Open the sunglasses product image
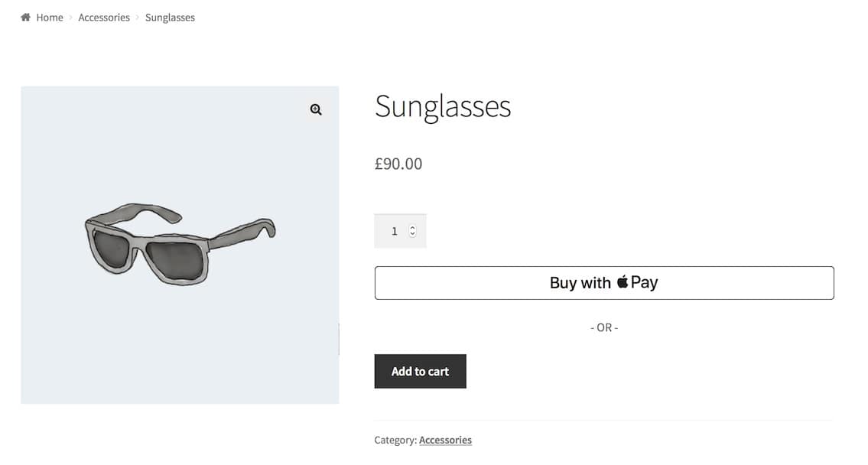 [x=180, y=245]
